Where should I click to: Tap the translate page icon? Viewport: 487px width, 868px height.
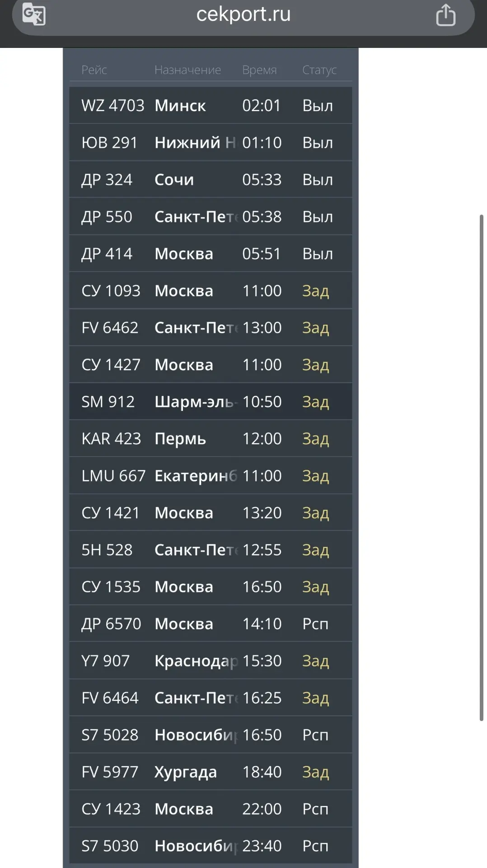[x=34, y=14]
